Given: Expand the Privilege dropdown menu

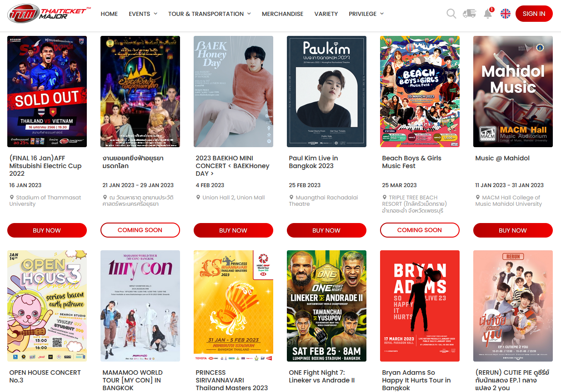Looking at the screenshot, I should [x=366, y=14].
